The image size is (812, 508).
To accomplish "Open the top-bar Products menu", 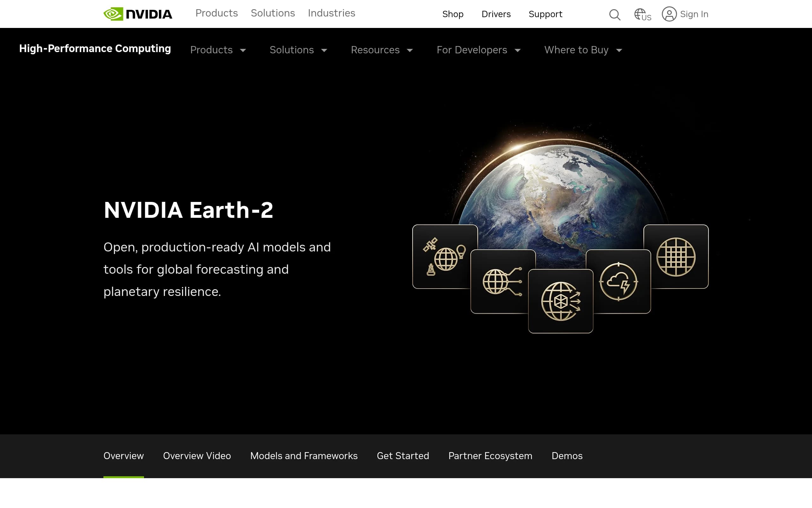I will (216, 13).
